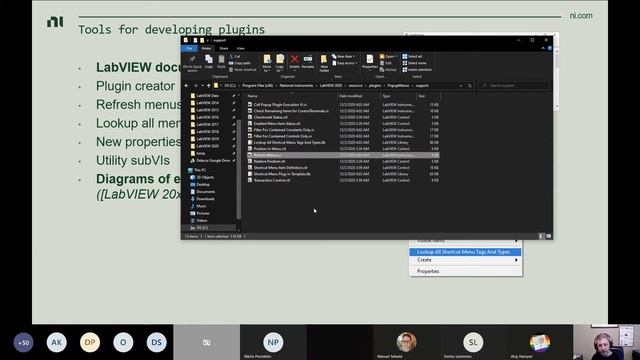Click National Instruments in address path

(296, 86)
